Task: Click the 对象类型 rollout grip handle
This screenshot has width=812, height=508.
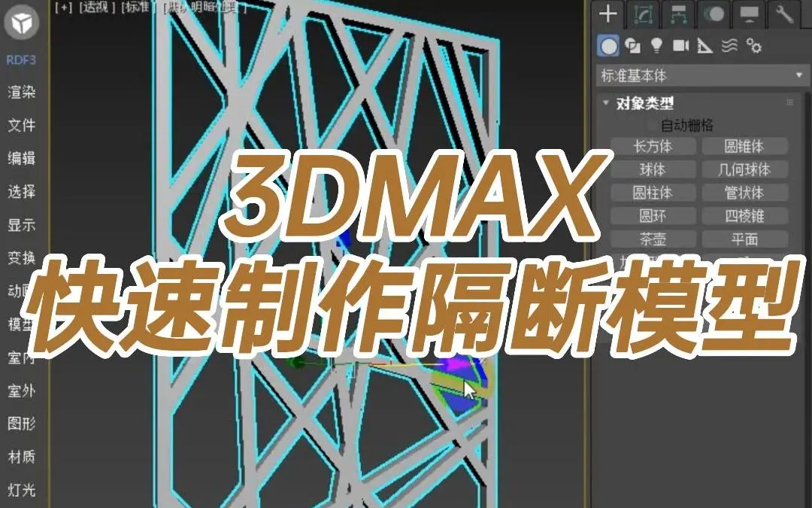Action: click(x=789, y=102)
